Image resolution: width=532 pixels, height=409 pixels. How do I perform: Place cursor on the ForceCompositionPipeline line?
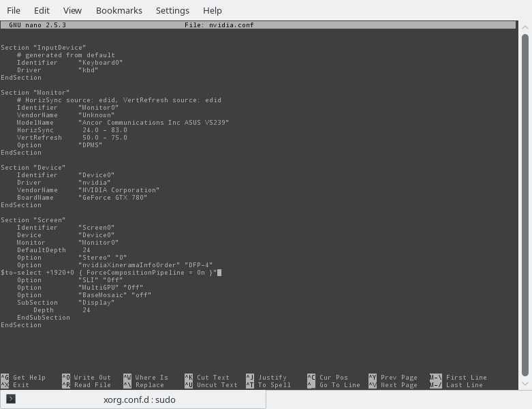point(109,273)
